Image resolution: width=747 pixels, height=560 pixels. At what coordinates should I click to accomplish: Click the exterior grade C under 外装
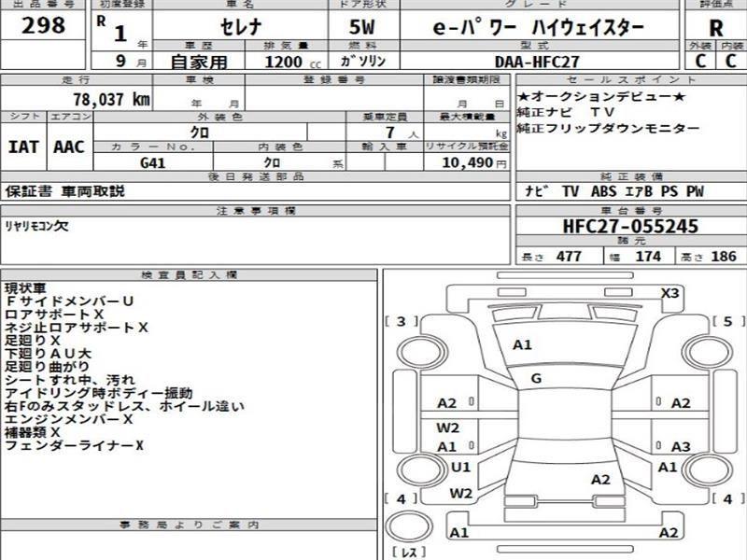tap(700, 61)
